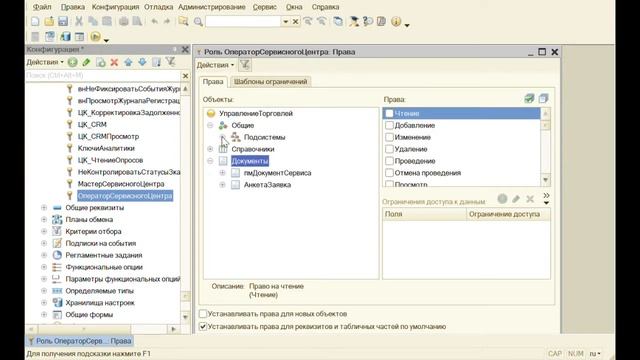Expand Общие реквизиты in configuration tree
This screenshot has width=640, height=360.
pos(44,208)
